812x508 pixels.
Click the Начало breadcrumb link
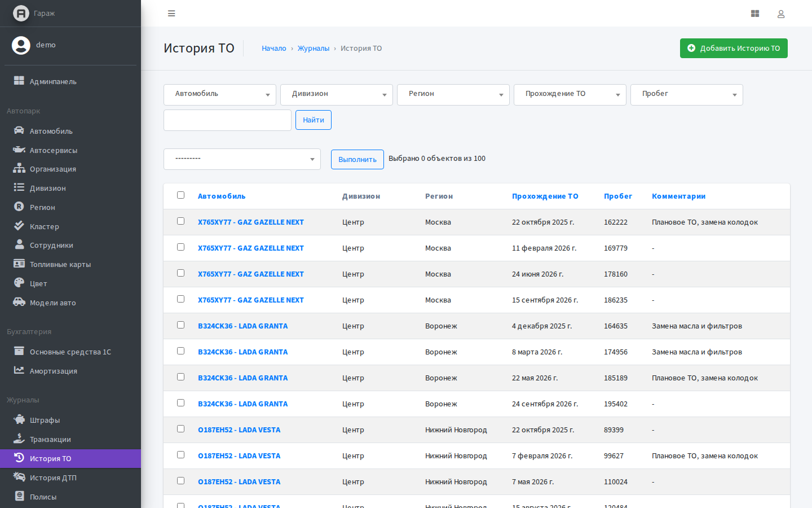coord(274,49)
